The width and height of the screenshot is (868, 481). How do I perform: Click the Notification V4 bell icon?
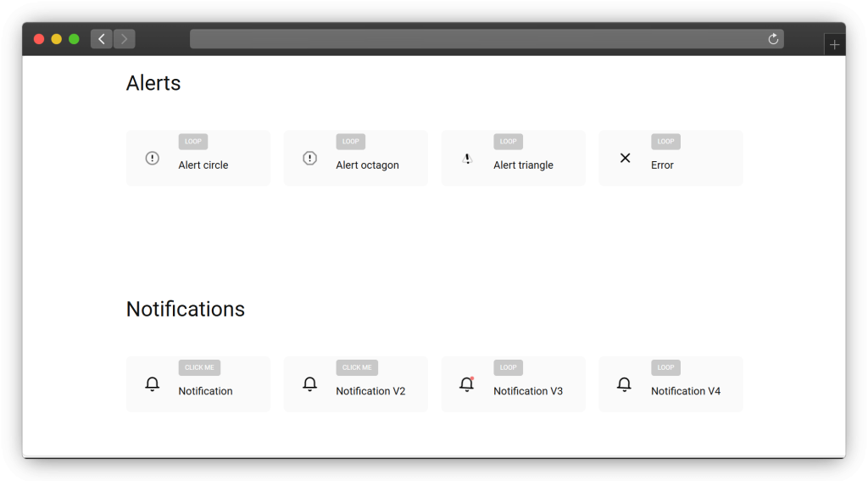tap(625, 384)
